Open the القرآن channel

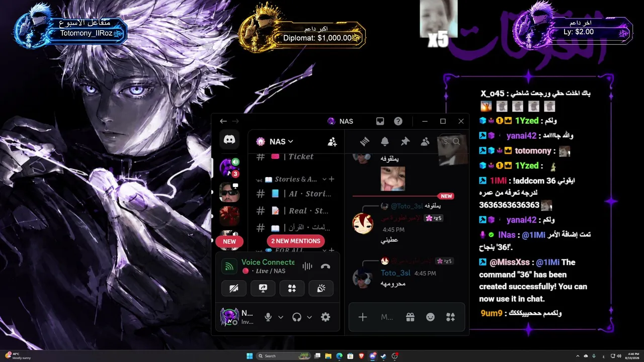295,228
